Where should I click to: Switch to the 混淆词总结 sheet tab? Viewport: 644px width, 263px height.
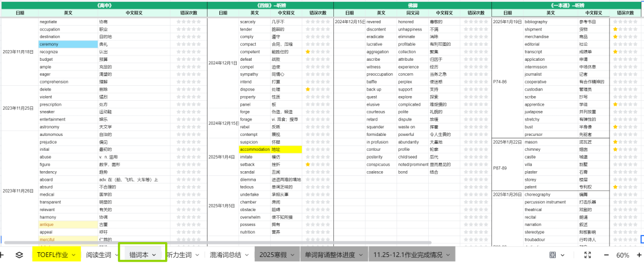click(225, 255)
